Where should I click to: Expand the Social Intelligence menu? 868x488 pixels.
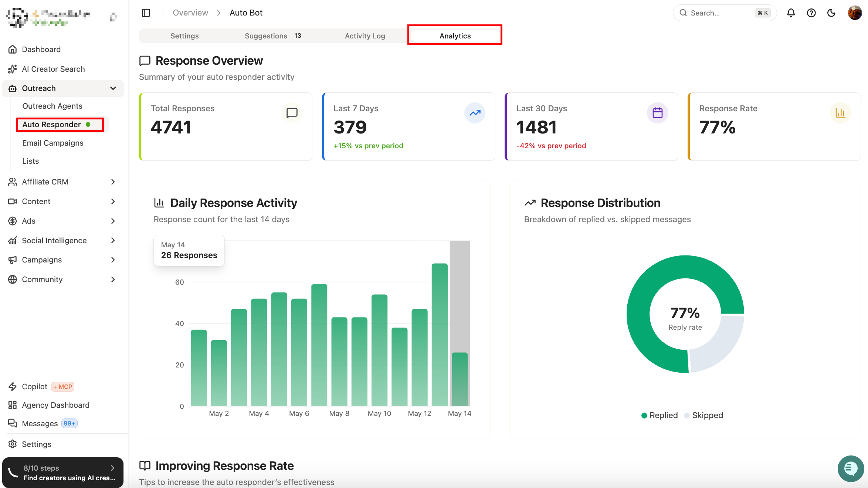[63, 241]
